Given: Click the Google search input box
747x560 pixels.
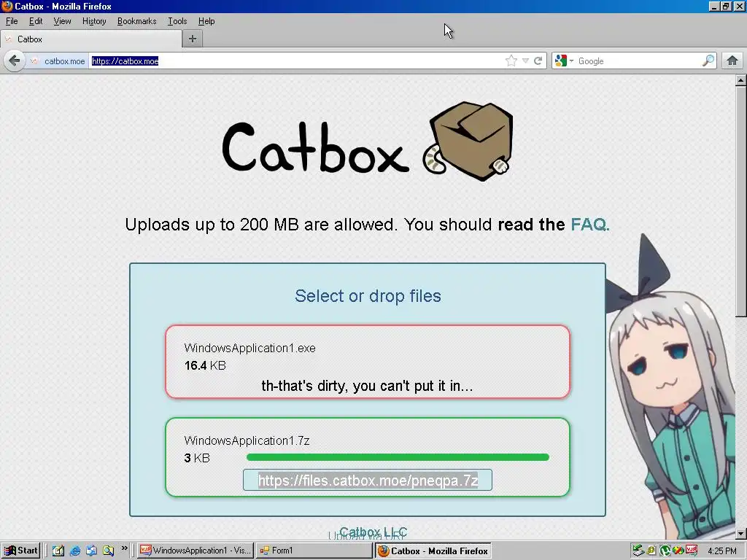Looking at the screenshot, I should pyautogui.click(x=638, y=61).
